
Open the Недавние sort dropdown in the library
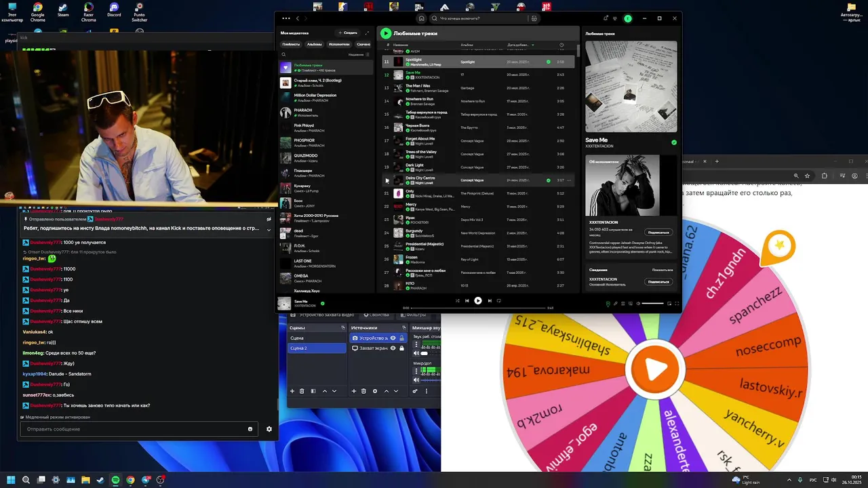point(359,54)
